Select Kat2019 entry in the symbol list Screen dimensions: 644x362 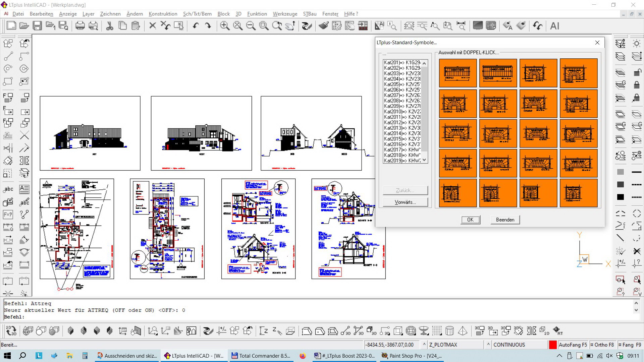402,161
